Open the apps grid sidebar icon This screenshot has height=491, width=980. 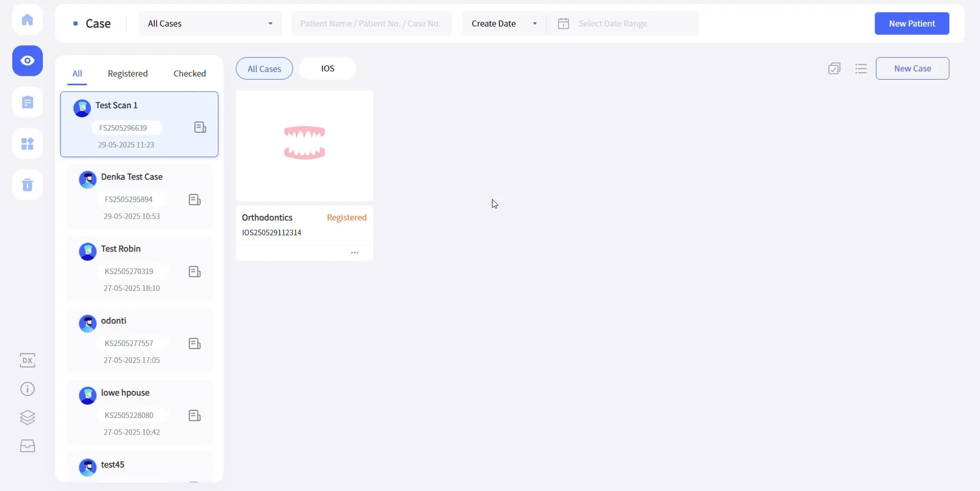[x=27, y=144]
